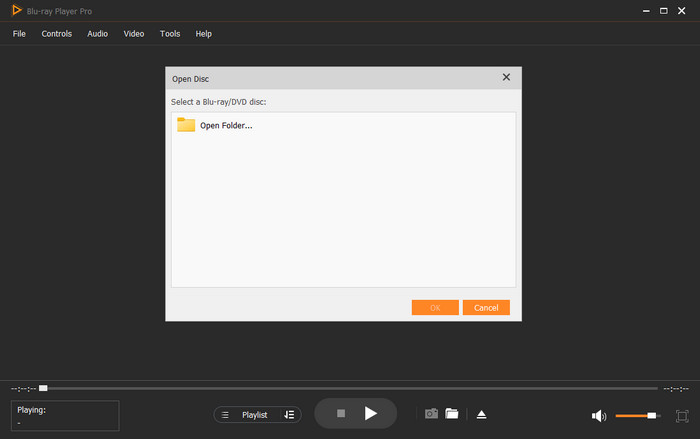Open the Audio menu
This screenshot has width=700, height=439.
[97, 34]
